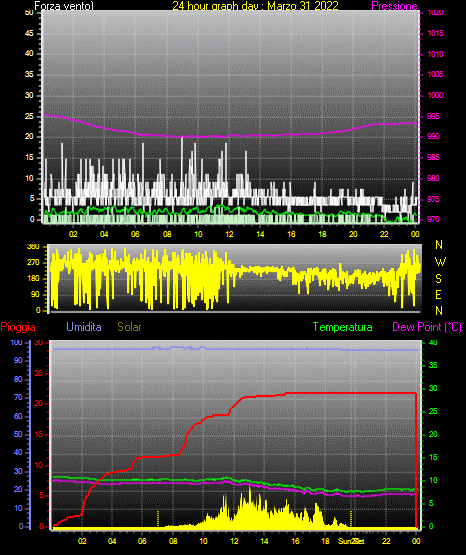The height and width of the screenshot is (555, 466).
Task: Click the pressure axis value 975
Action: coord(433,199)
